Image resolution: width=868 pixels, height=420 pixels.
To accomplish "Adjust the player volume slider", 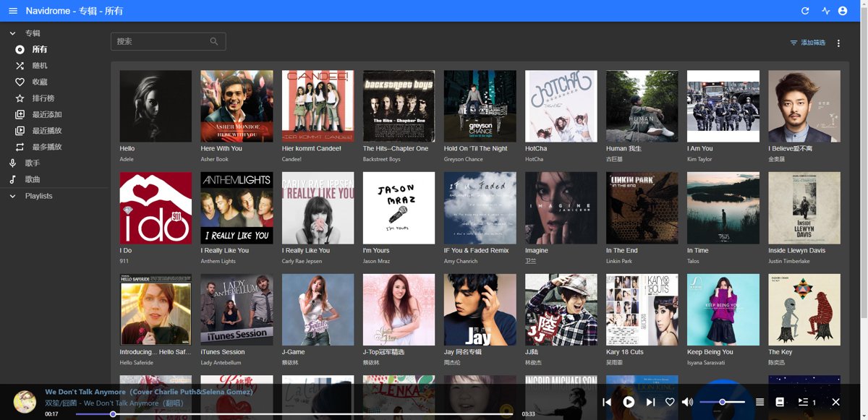I will 722,402.
